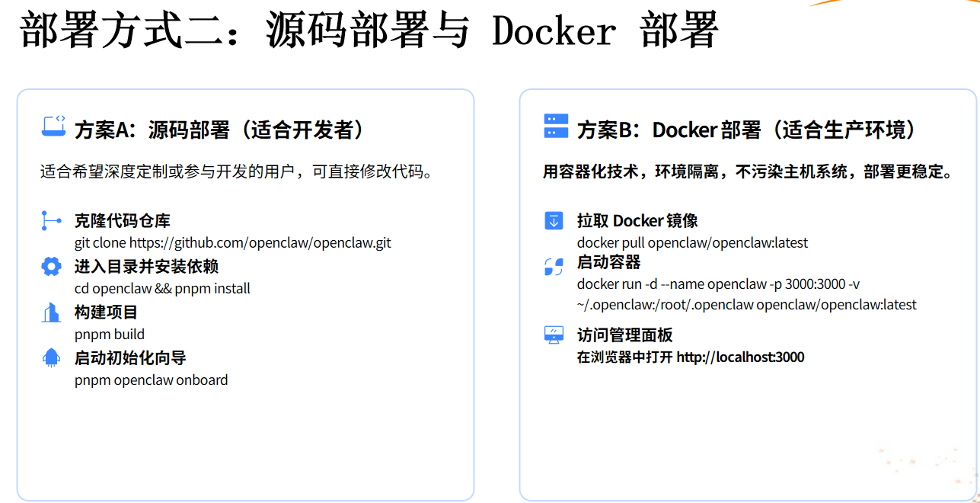This screenshot has width=980, height=503.
Task: Click the step title 克隆代码仓库
Action: point(123,221)
